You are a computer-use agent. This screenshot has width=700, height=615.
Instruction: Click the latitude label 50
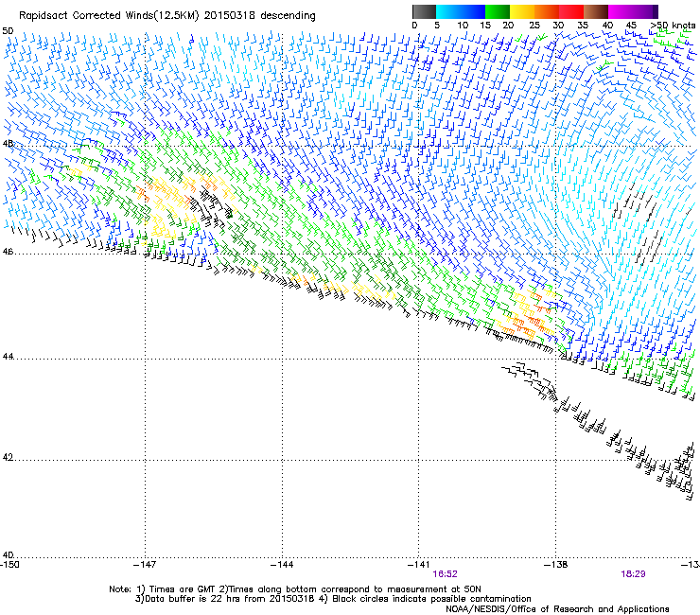[8, 31]
